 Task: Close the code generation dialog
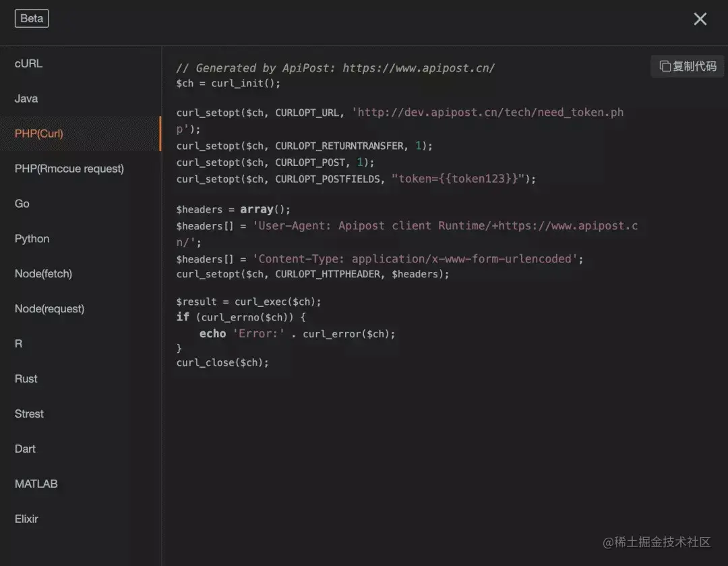700,19
